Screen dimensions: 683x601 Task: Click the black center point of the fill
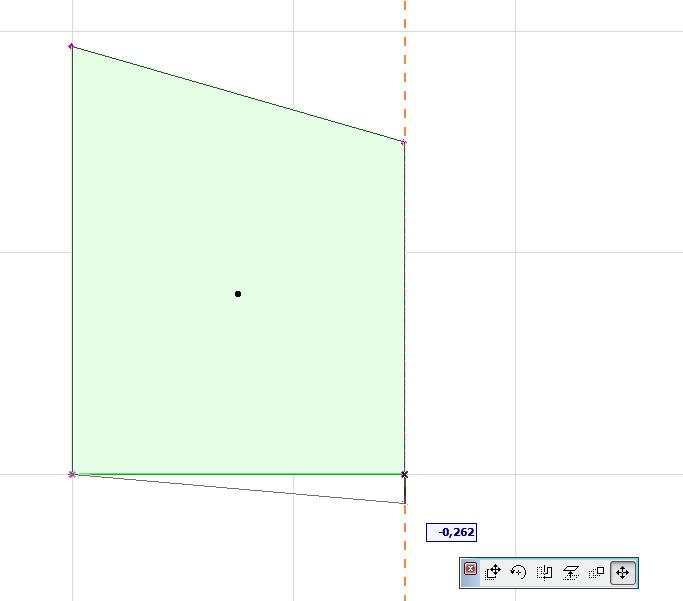tap(238, 294)
